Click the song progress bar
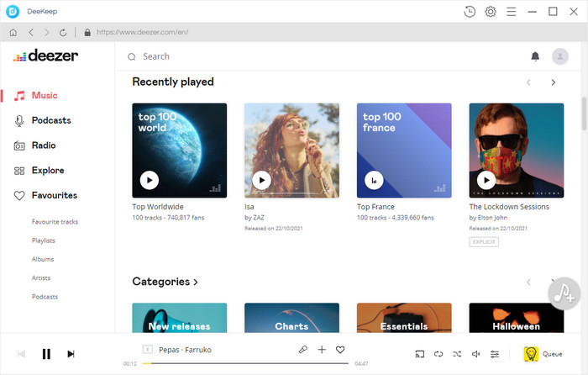 coord(247,364)
